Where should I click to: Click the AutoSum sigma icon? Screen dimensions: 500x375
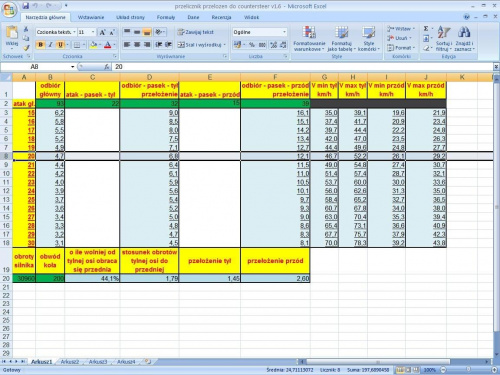[426, 29]
